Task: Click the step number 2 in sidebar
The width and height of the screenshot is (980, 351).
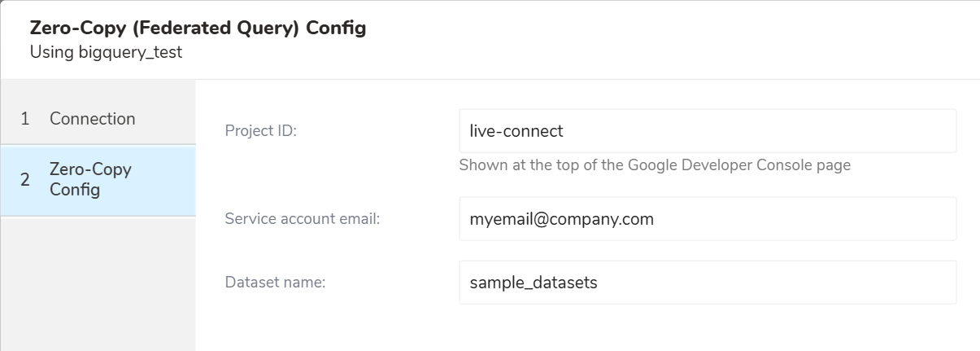Action: (x=25, y=180)
